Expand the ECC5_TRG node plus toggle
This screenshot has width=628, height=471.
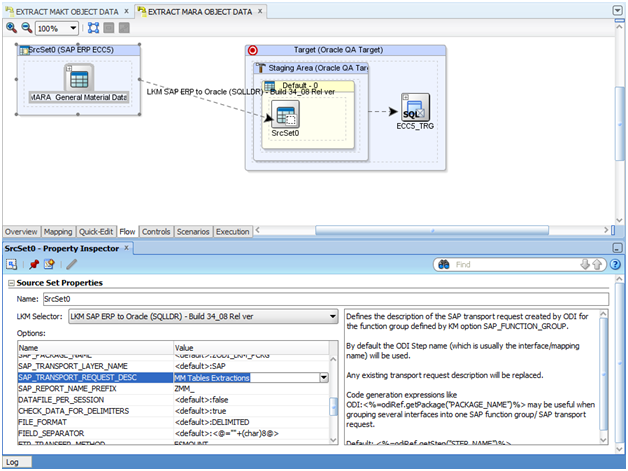tap(405, 97)
